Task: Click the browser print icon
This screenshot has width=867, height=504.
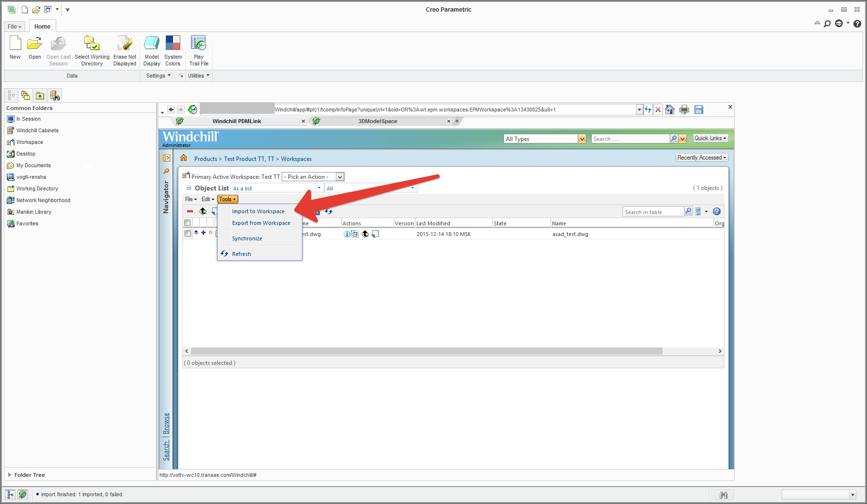Action: (684, 110)
